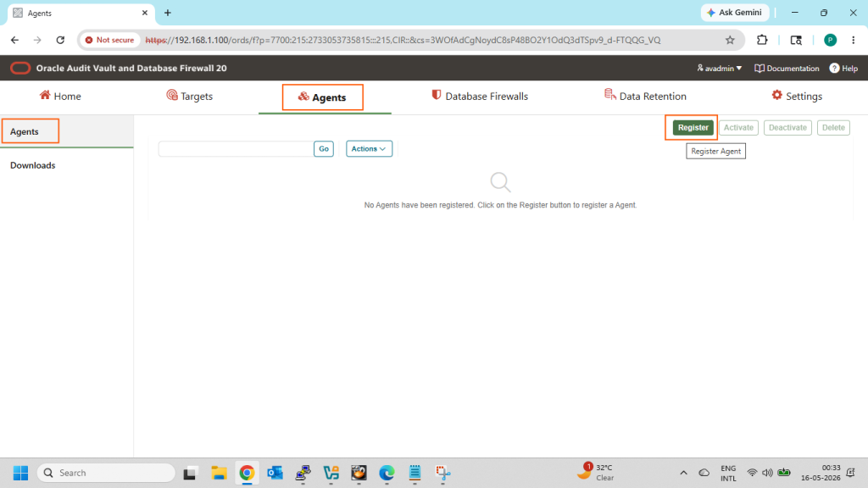Click the Delete button

tap(833, 128)
